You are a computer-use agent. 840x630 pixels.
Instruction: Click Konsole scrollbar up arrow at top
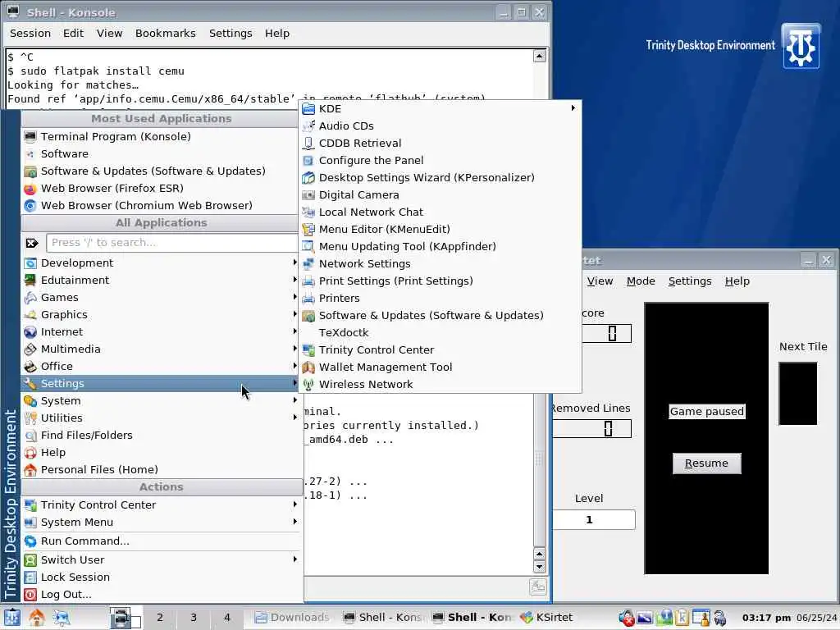(x=540, y=56)
